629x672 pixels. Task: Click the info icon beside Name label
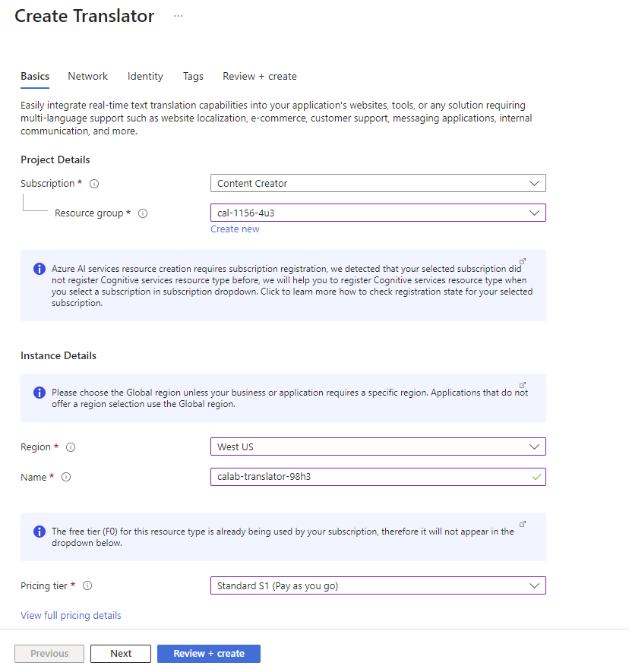66,477
